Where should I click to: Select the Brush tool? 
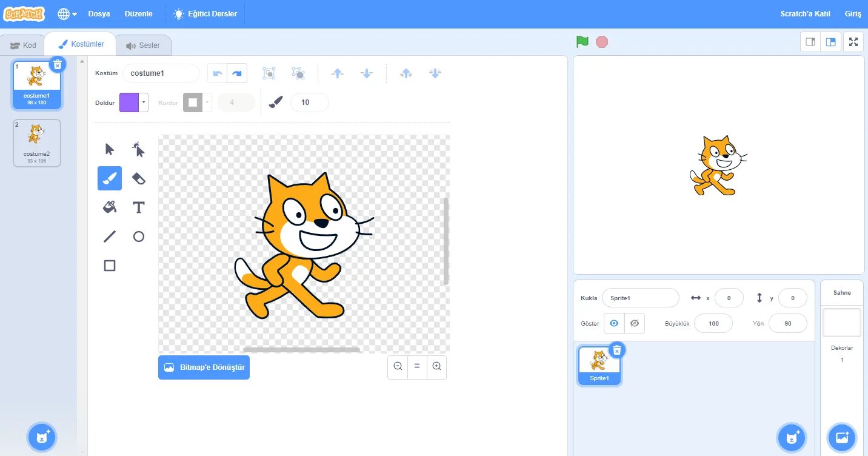(110, 178)
